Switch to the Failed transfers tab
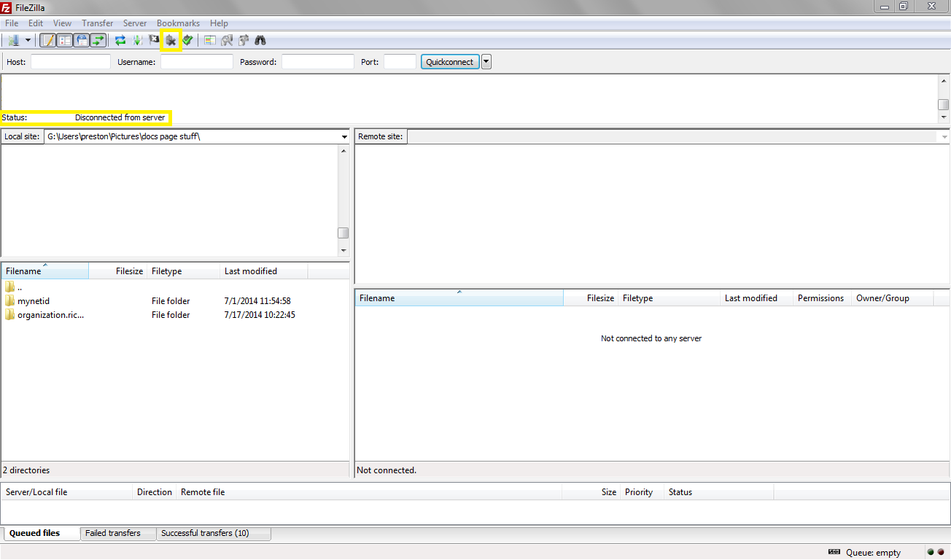The image size is (951, 560). click(x=113, y=533)
